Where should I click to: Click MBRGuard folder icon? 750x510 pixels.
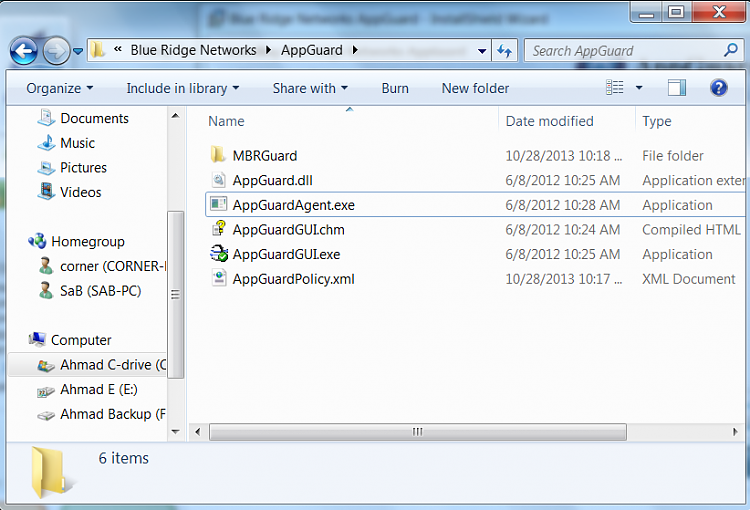[x=218, y=155]
